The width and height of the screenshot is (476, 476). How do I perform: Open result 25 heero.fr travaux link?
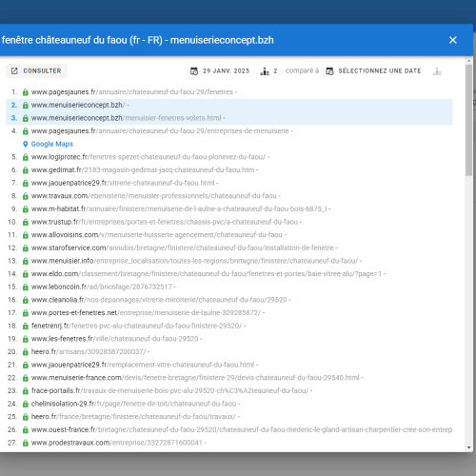133,417
